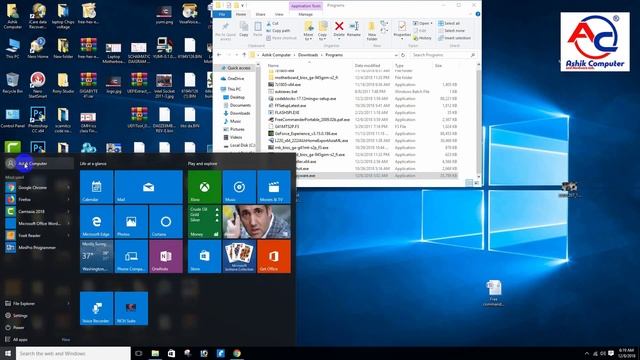Image resolution: width=640 pixels, height=360 pixels.
Task: Launch the Xbox tile
Action: 204,187
